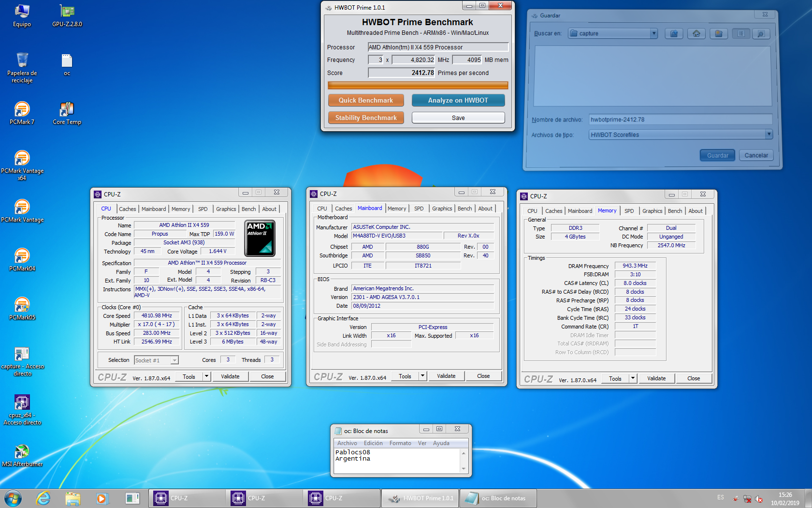Click scroll-up arrow in Bloc de notas
This screenshot has height=508, width=812.
coord(464,453)
